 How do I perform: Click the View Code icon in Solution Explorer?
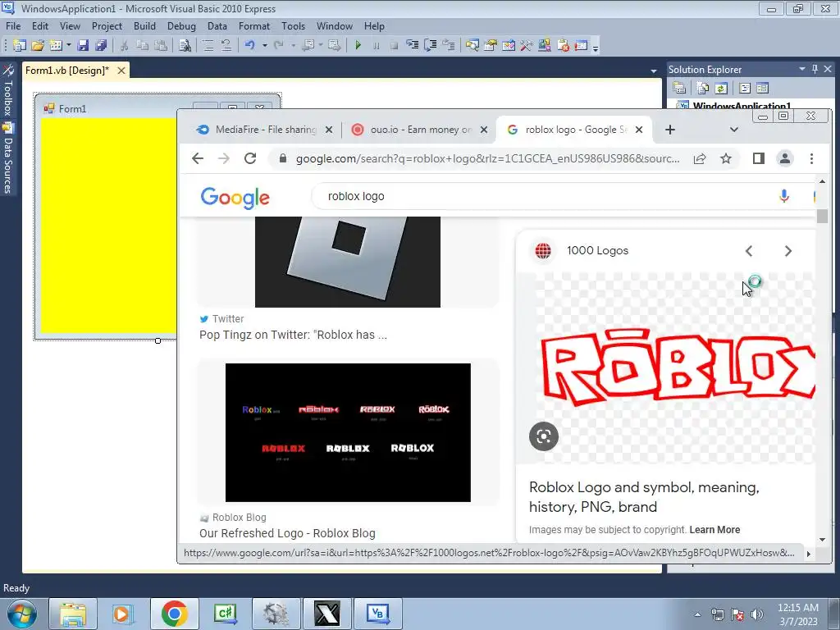point(745,88)
